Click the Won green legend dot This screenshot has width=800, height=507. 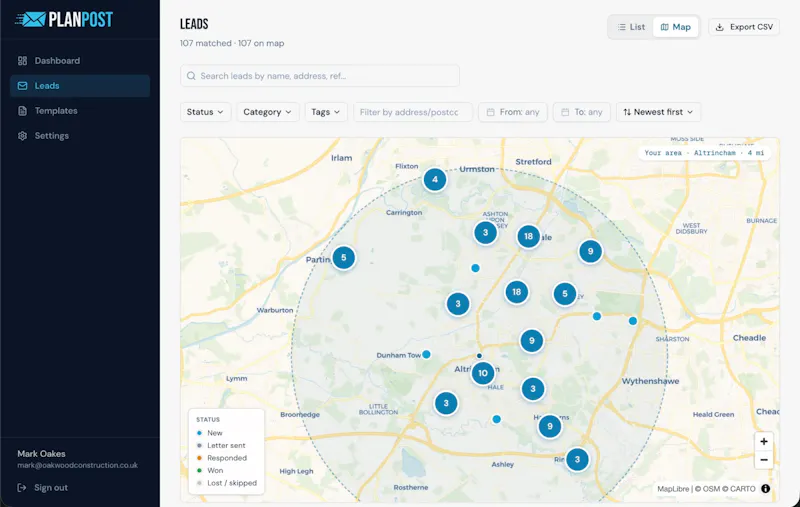[199, 470]
